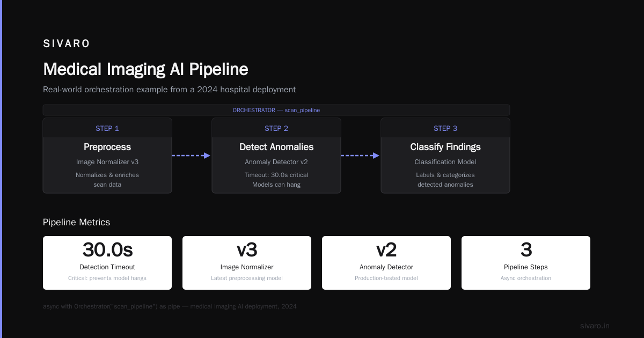Select the Medical Imaging AI Pipeline title

click(x=145, y=69)
